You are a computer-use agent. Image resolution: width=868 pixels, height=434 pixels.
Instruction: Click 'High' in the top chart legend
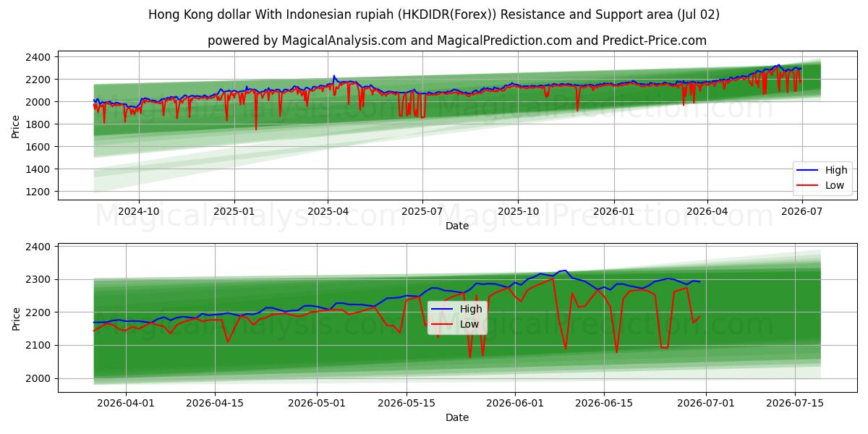click(x=835, y=171)
